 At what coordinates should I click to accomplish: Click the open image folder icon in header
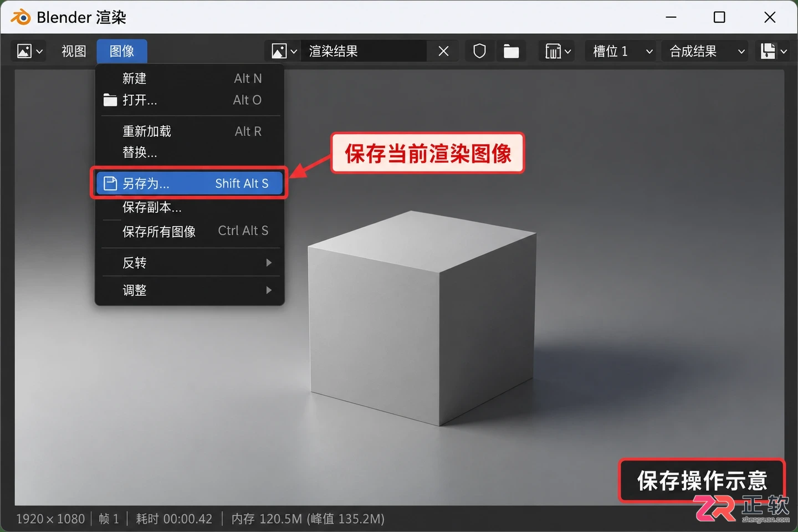coord(511,52)
